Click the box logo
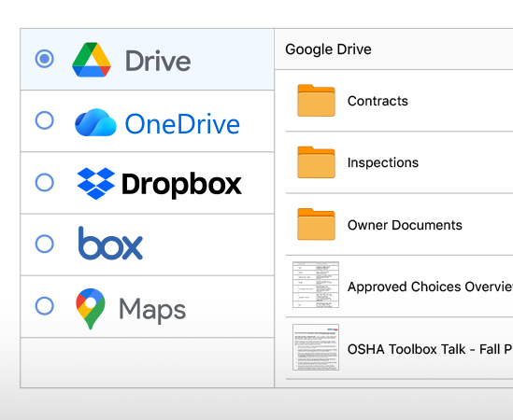Image resolution: width=513 pixels, height=420 pixels. pos(110,244)
